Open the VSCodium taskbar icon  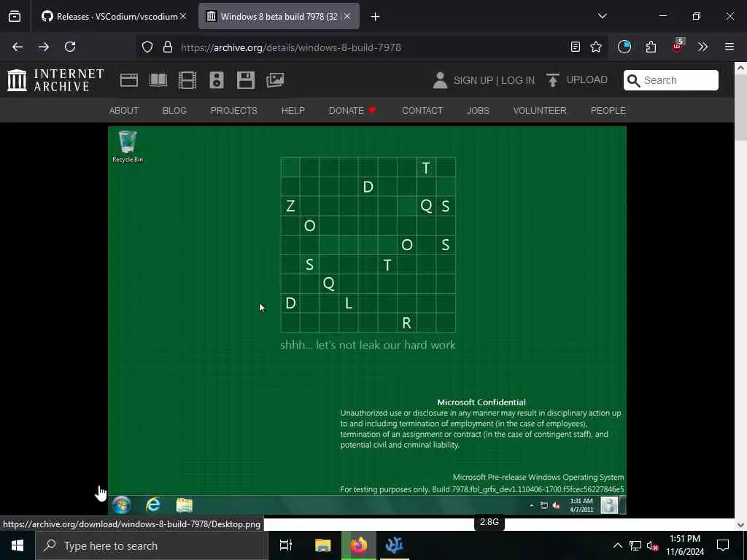coord(395,545)
